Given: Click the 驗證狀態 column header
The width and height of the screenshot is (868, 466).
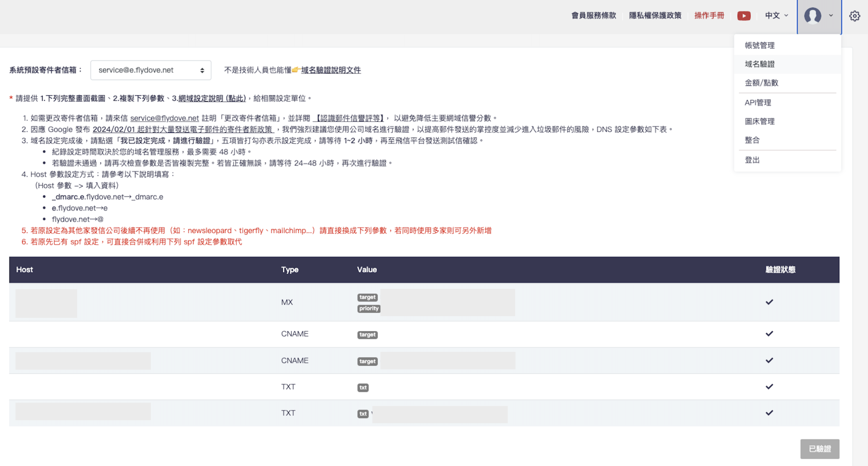Looking at the screenshot, I should 780,270.
